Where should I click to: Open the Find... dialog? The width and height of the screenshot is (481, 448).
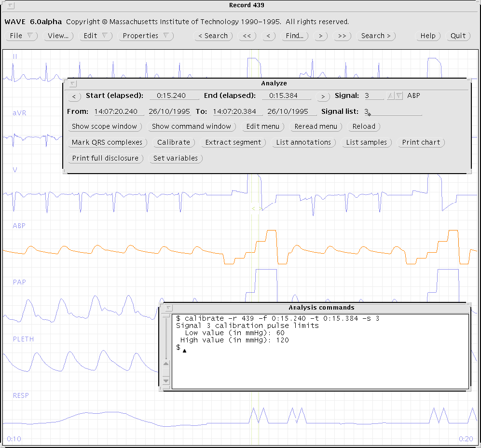click(295, 36)
